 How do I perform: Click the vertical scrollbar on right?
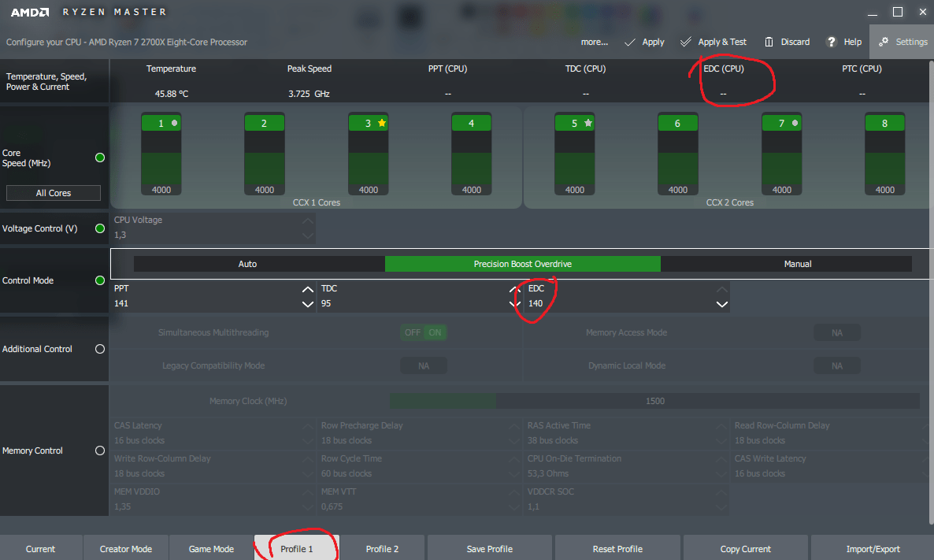click(931, 292)
